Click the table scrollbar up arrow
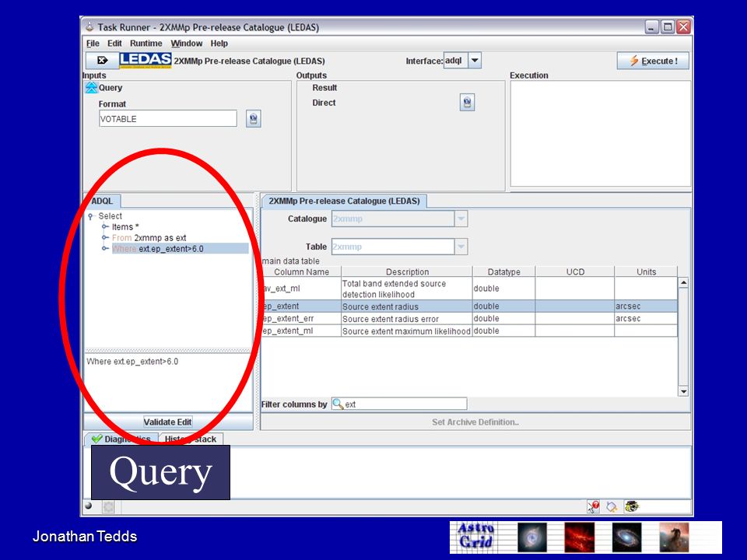Image resolution: width=747 pixels, height=560 pixels. pos(683,283)
